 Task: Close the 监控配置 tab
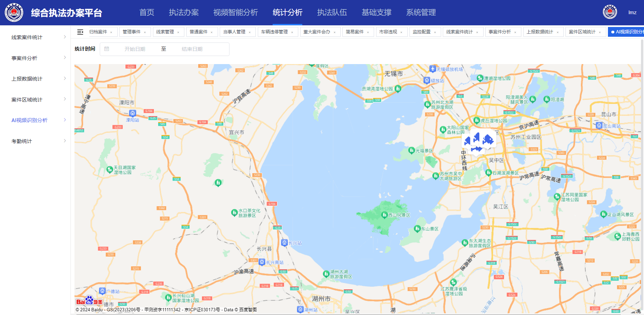point(435,32)
